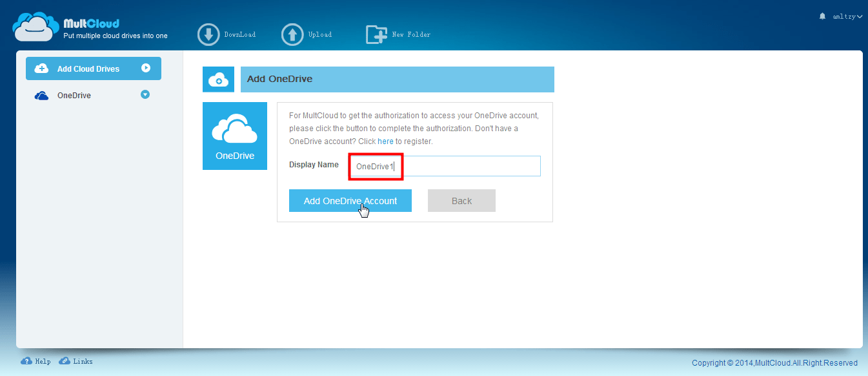Click the add-cloud icon beside Add OneDrive header
This screenshot has height=376, width=868.
click(218, 79)
